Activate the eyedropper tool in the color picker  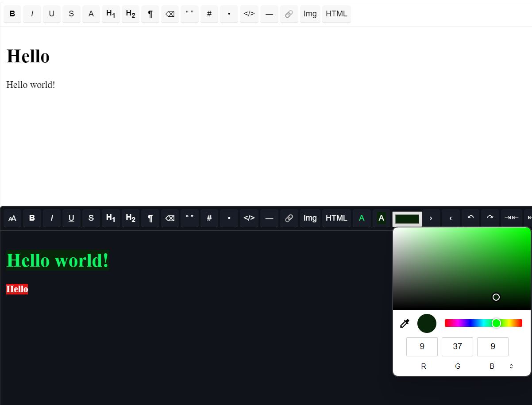pos(405,323)
